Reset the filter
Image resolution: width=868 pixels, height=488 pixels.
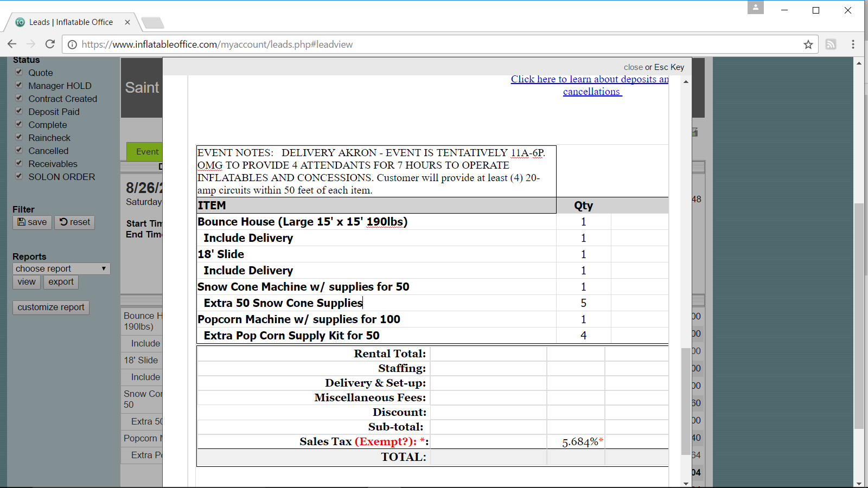(x=75, y=222)
